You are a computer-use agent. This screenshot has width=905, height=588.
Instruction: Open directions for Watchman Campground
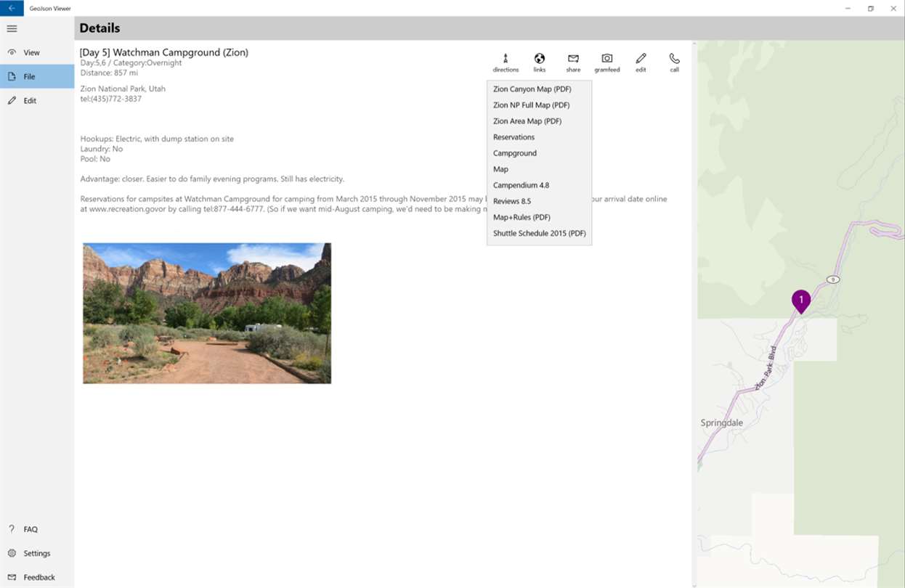point(506,63)
